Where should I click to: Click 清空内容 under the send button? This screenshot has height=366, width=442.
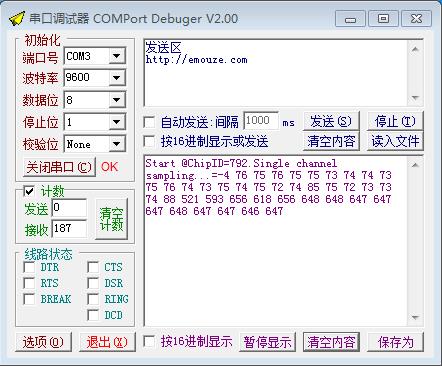point(331,141)
